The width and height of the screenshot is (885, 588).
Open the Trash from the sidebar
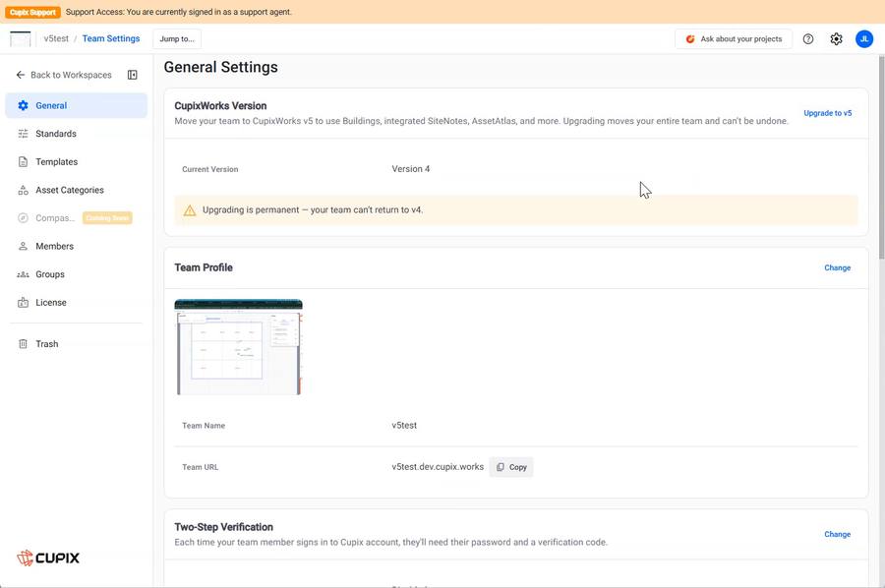[x=76, y=344]
